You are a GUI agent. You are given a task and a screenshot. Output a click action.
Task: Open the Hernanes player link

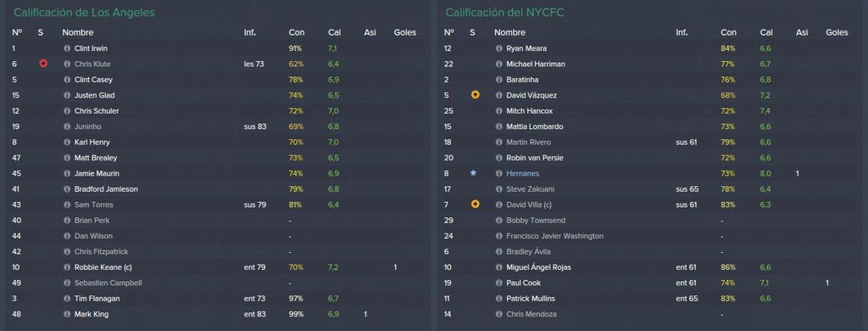(x=522, y=173)
